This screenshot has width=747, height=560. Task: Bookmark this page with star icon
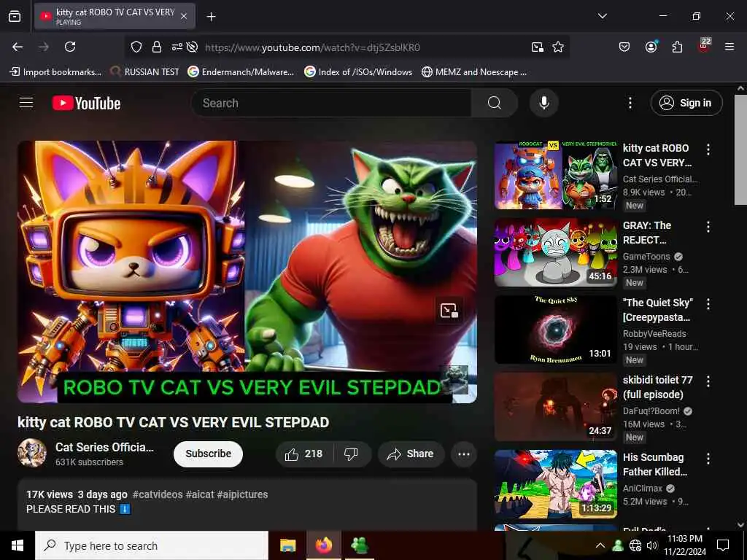coord(558,47)
